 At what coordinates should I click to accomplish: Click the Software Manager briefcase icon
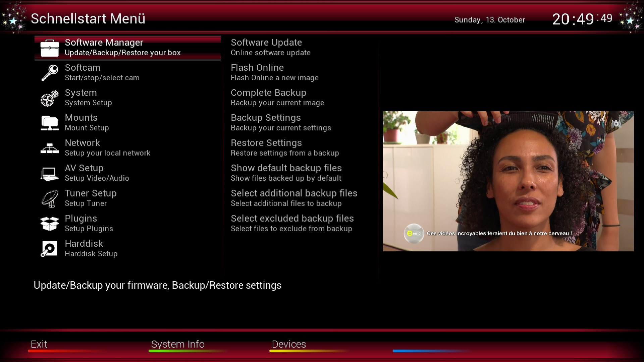point(49,48)
